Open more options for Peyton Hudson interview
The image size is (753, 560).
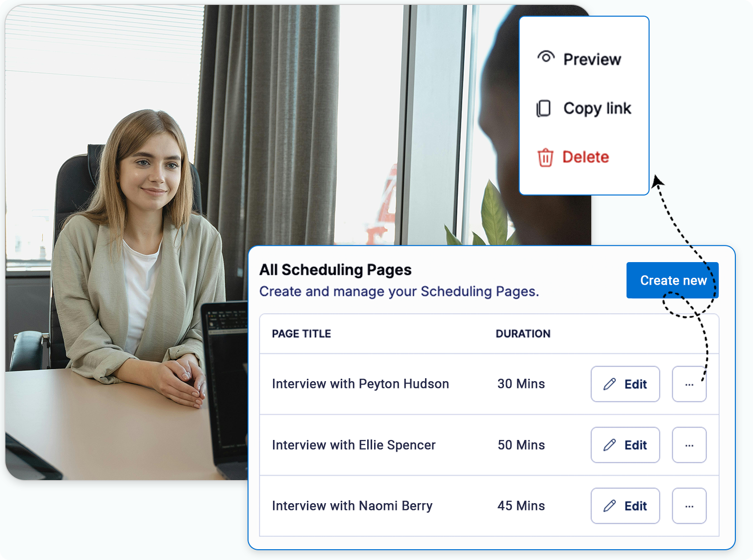[689, 384]
